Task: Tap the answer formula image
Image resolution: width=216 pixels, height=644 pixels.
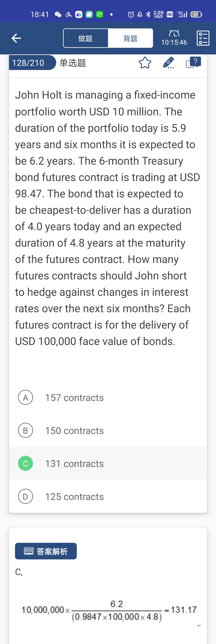Action: click(109, 610)
